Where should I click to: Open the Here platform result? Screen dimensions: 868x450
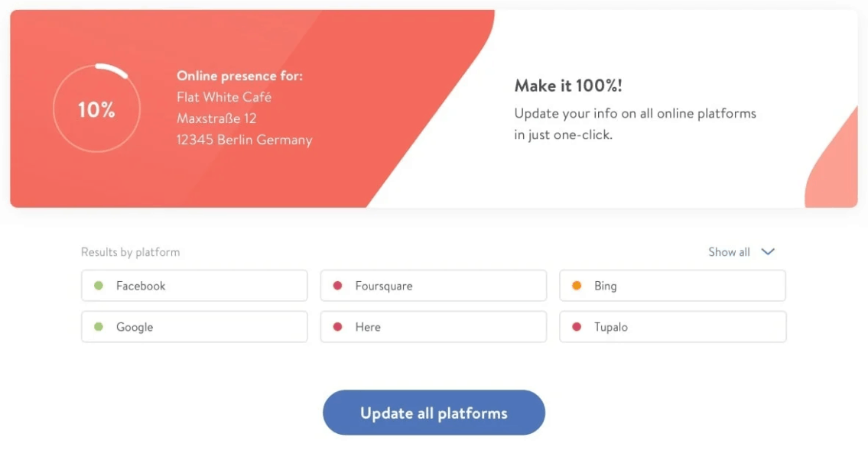434,327
